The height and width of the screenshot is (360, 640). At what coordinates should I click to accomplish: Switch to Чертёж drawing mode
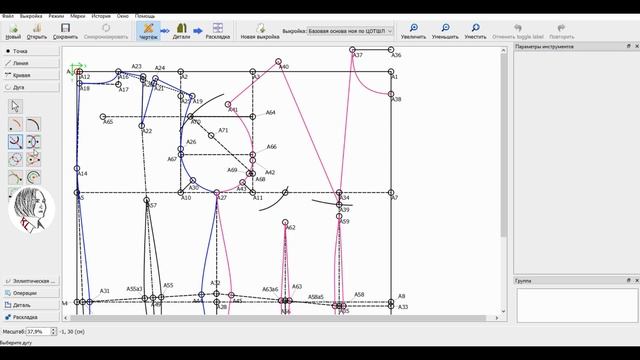[148, 31]
